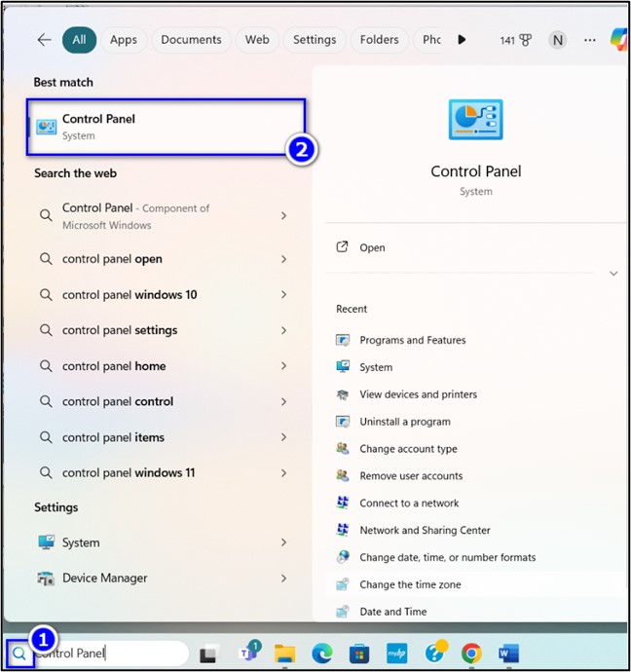Image resolution: width=631 pixels, height=672 pixels.
Task: Expand more actions chevron below Open
Action: coord(613,274)
